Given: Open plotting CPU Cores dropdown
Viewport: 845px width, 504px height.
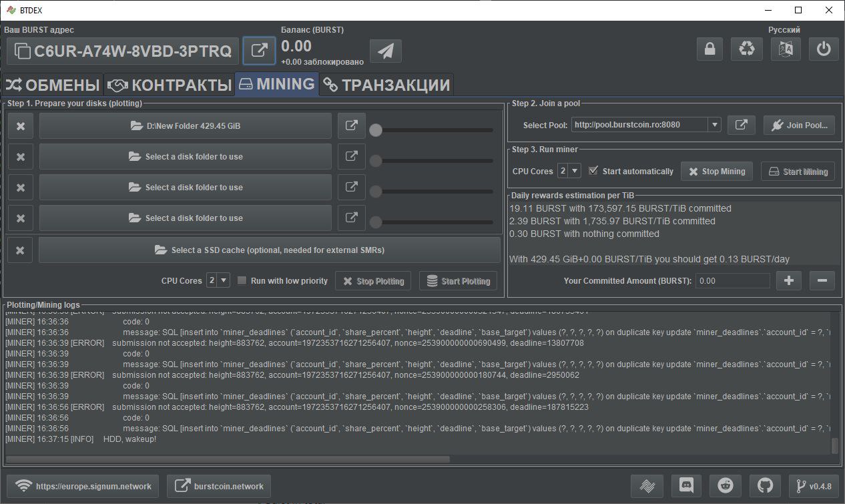Looking at the screenshot, I should pyautogui.click(x=218, y=280).
